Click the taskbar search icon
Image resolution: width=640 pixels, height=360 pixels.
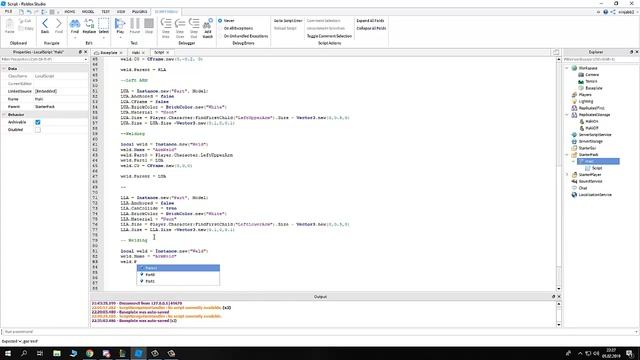pos(24,353)
